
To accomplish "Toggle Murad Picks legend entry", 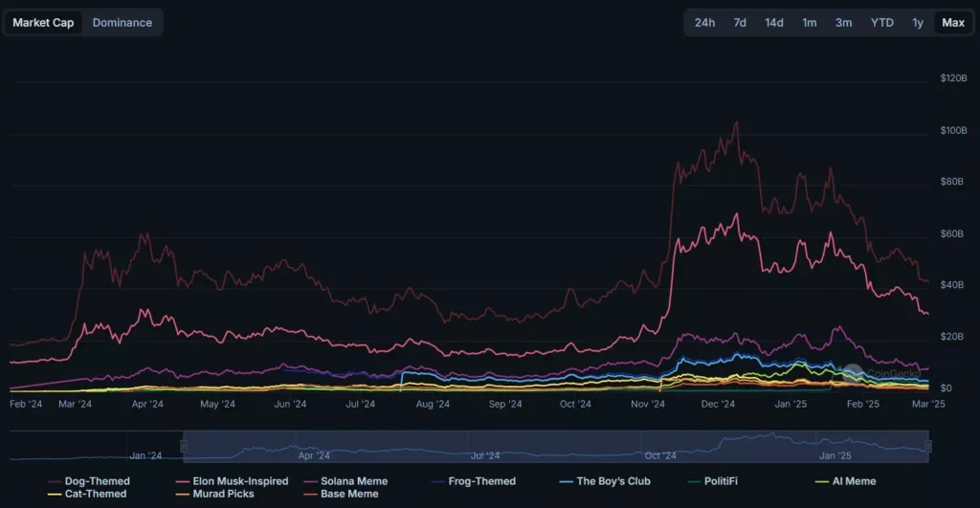I will (220, 494).
